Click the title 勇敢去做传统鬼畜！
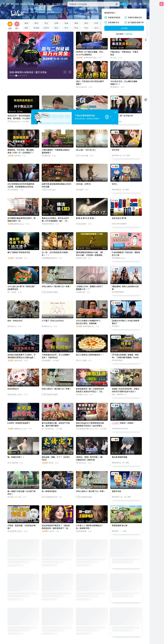This screenshot has width=164, height=644. tap(86, 218)
